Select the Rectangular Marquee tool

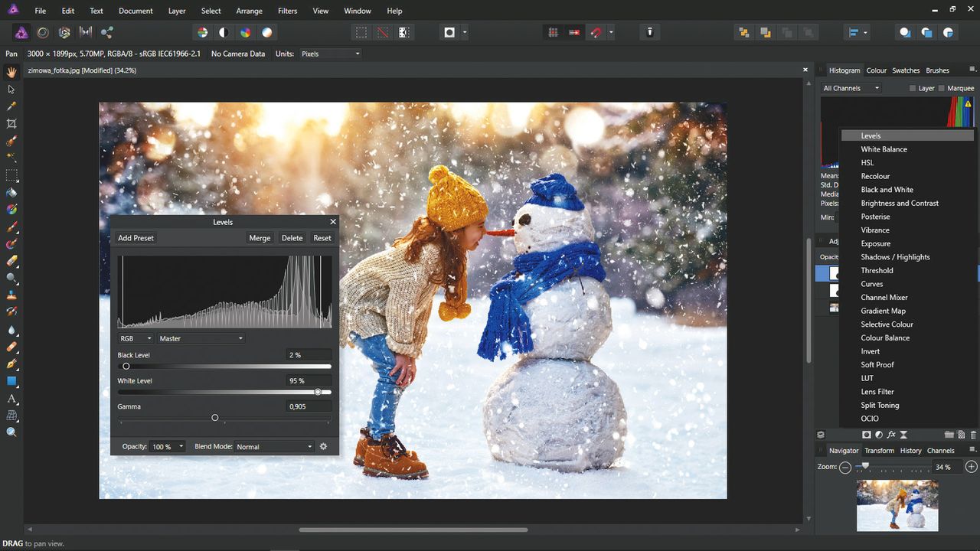[x=11, y=175]
